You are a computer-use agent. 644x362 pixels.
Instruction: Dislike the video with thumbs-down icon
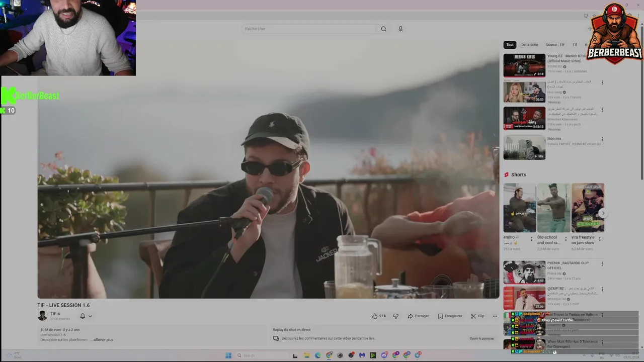click(395, 316)
